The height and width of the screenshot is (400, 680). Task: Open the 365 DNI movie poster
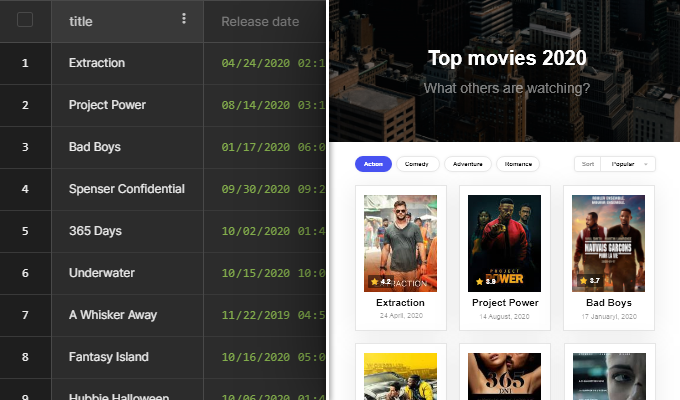[504, 377]
